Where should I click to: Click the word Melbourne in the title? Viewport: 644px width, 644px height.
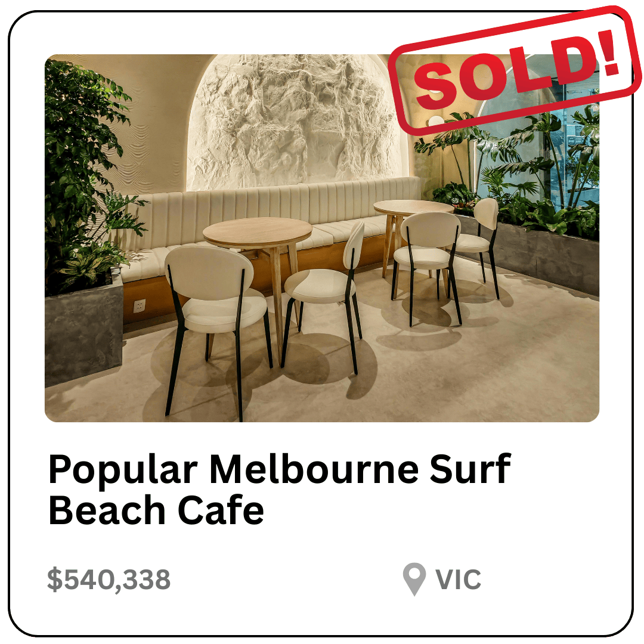coord(314,469)
